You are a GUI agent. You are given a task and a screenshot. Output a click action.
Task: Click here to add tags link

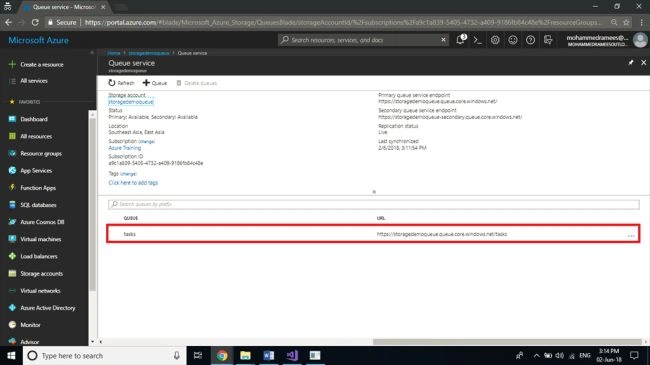pyautogui.click(x=133, y=182)
